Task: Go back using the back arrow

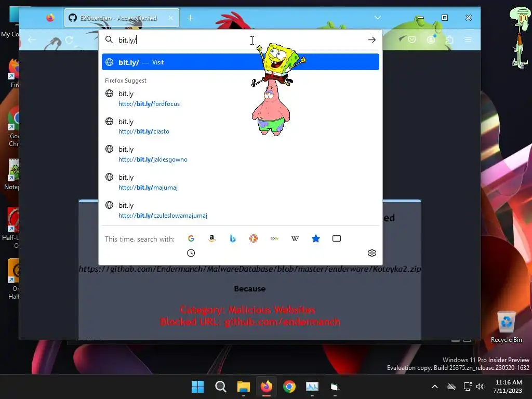Action: (x=32, y=40)
